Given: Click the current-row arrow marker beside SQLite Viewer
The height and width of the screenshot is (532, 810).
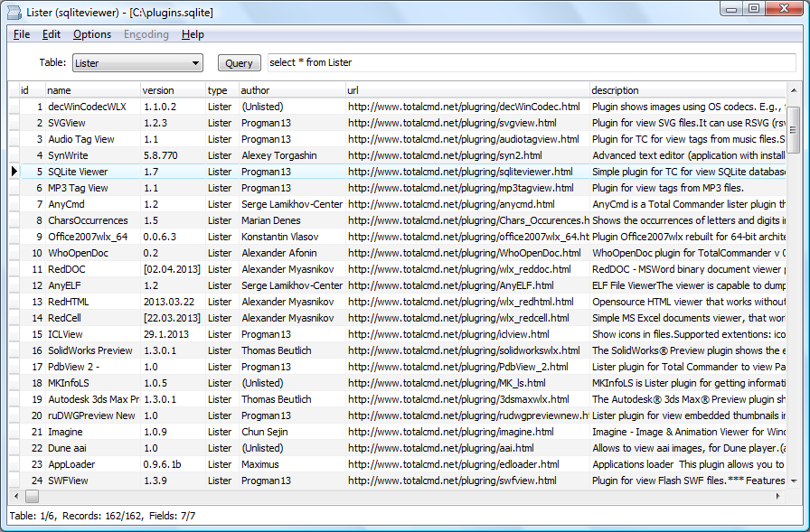Looking at the screenshot, I should 14,172.
